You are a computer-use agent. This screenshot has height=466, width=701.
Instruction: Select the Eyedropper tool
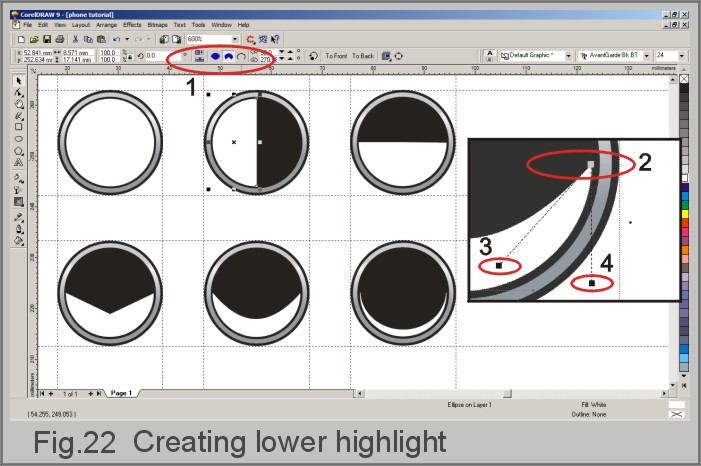18,218
